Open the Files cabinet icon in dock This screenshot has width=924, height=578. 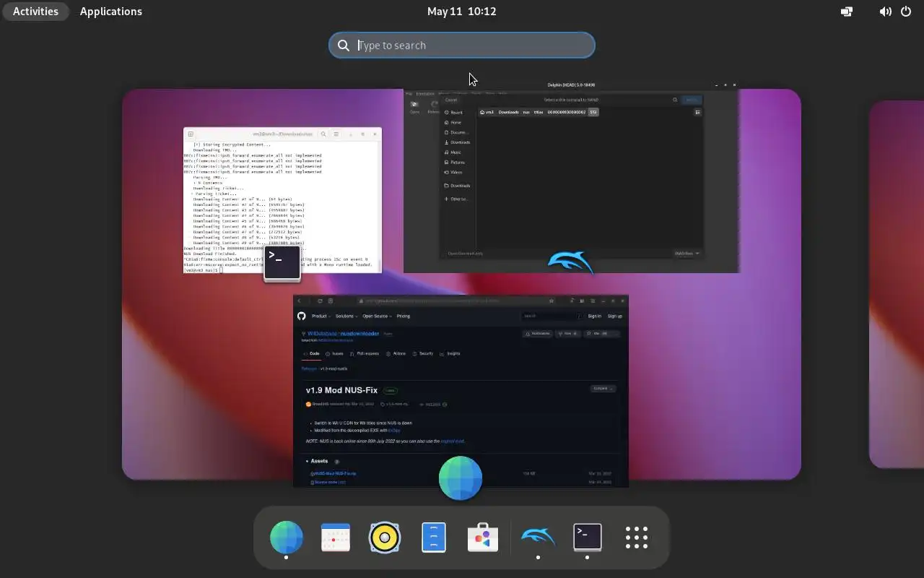[x=434, y=538]
